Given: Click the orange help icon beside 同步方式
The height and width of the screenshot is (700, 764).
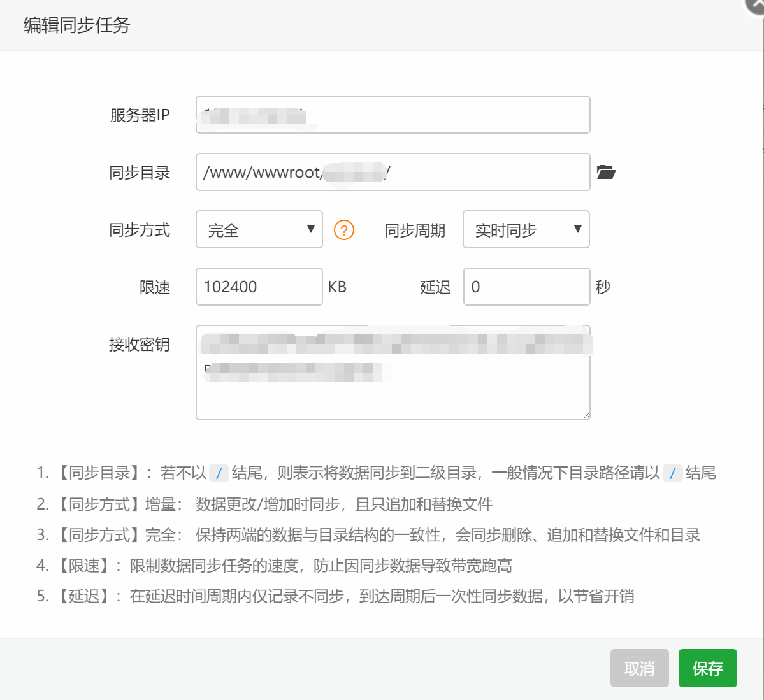Looking at the screenshot, I should (343, 230).
